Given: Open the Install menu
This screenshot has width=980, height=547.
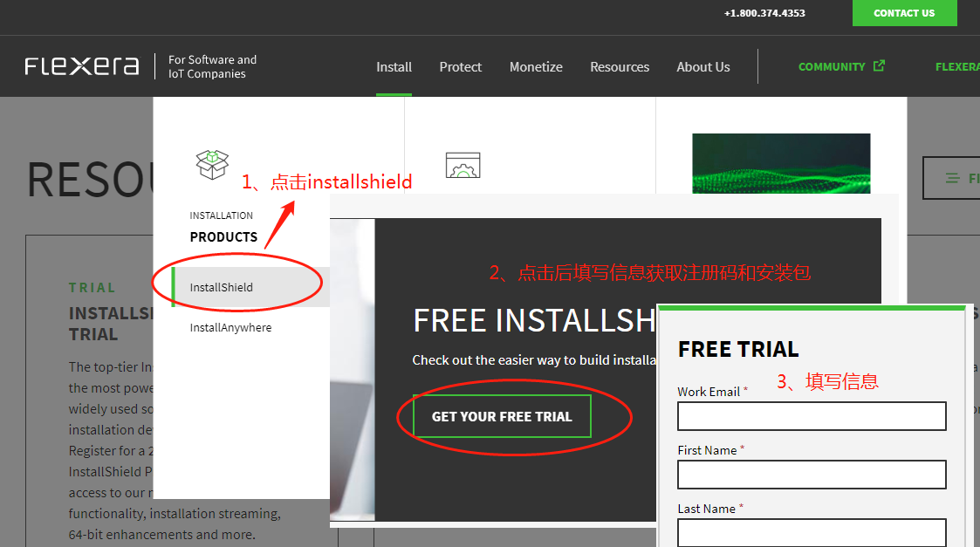Looking at the screenshot, I should click(x=394, y=67).
